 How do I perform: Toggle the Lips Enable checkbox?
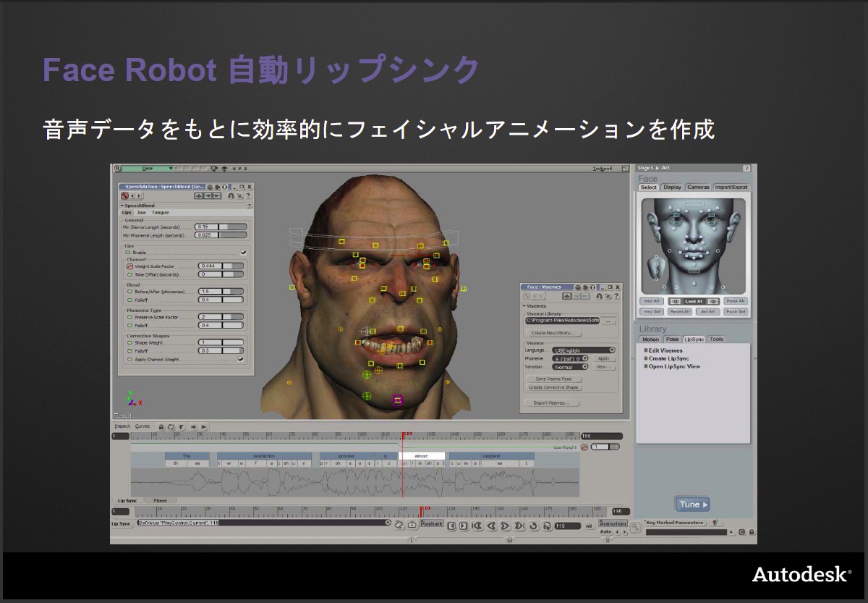point(243,253)
